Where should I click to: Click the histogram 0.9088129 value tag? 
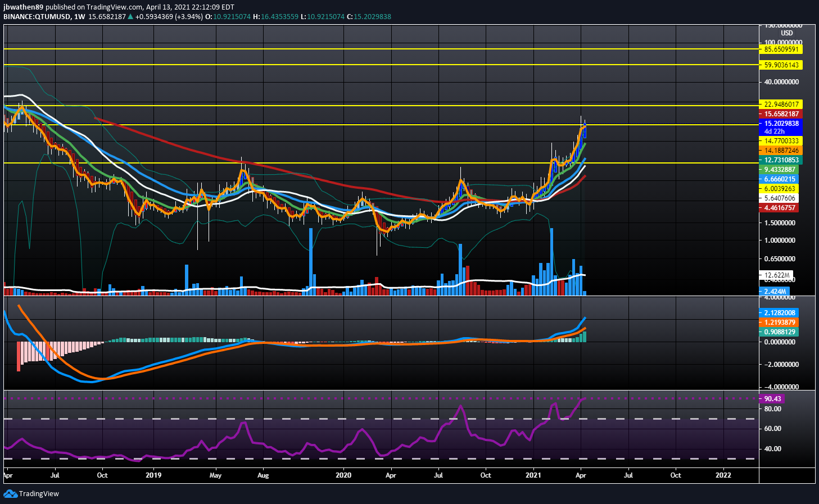[x=779, y=332]
